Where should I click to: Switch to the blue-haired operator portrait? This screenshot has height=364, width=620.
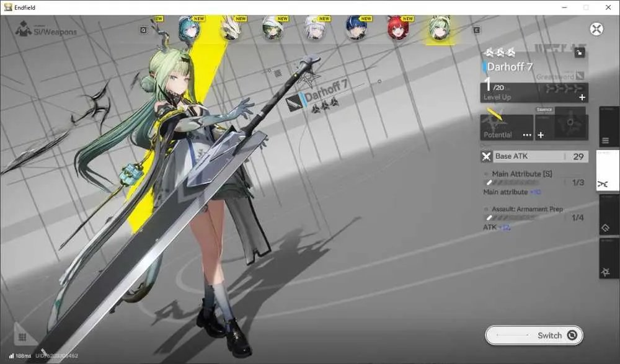pyautogui.click(x=356, y=29)
